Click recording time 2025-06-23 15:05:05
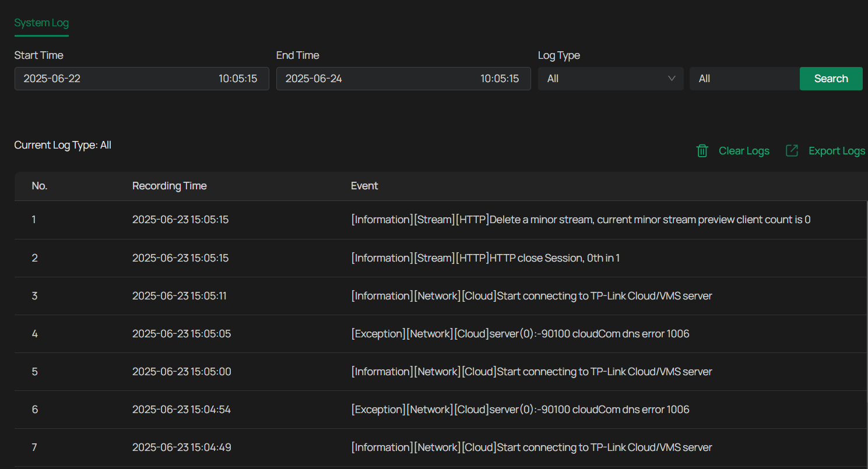The width and height of the screenshot is (868, 469). pos(182,334)
